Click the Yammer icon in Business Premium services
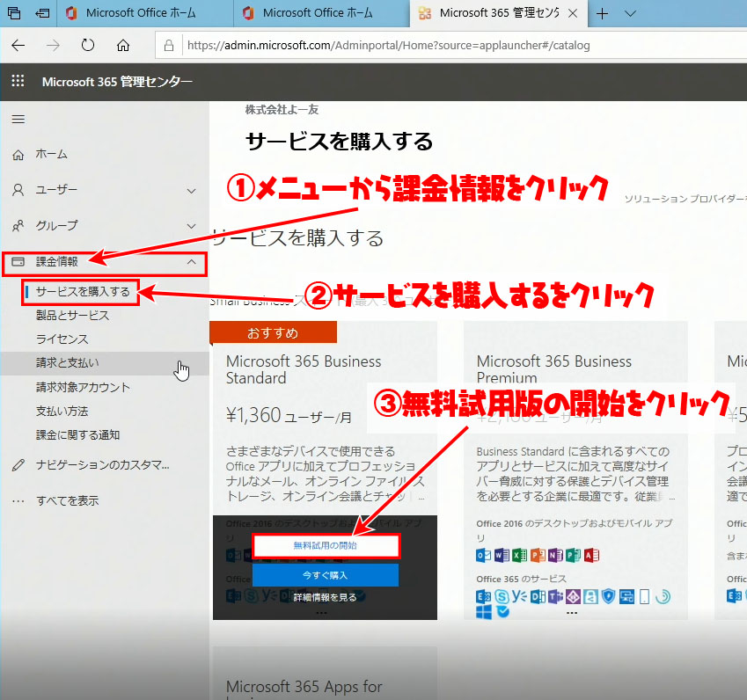 tap(519, 596)
